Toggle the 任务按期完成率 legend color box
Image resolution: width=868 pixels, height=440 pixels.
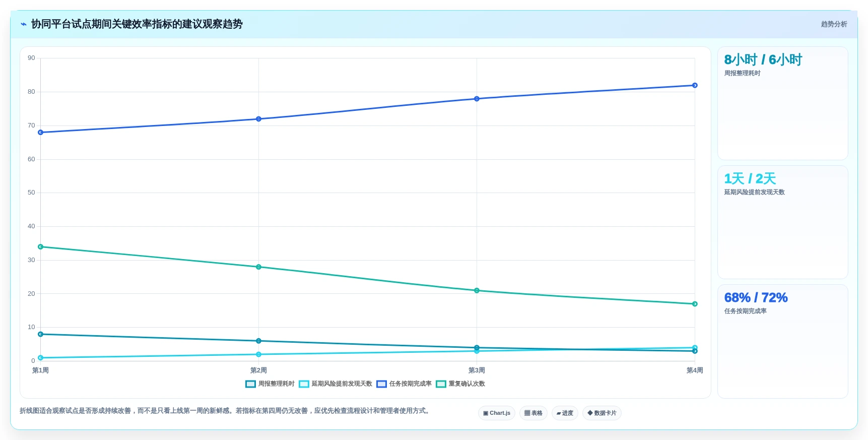(x=381, y=384)
